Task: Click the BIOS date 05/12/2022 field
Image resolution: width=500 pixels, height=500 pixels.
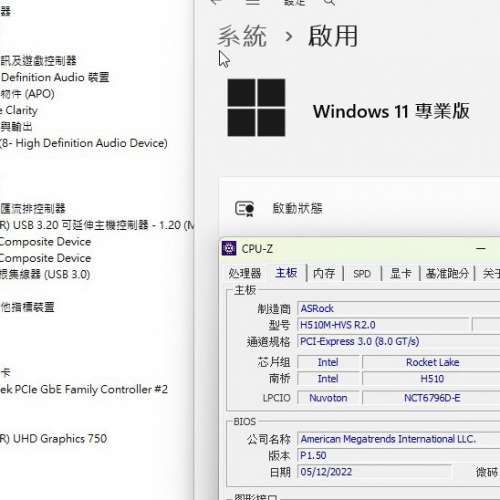Action: pyautogui.click(x=374, y=472)
